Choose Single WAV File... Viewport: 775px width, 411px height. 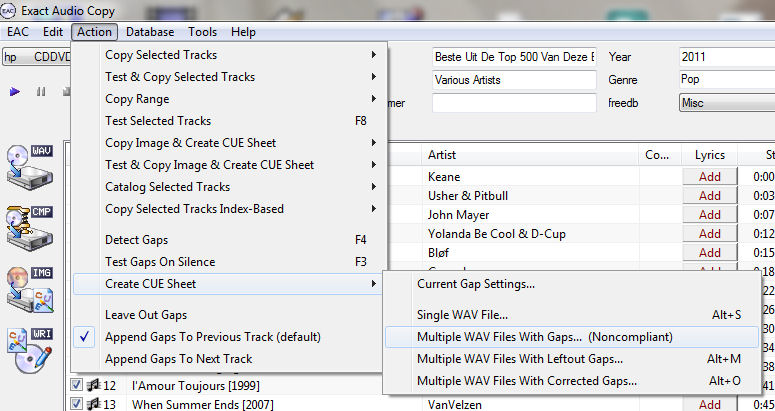pos(572,315)
